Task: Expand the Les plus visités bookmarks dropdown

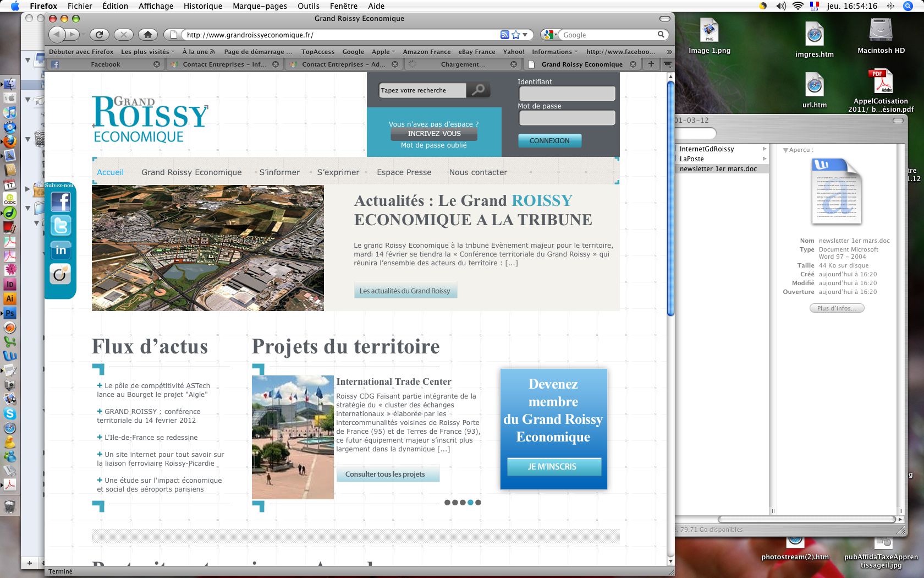Action: pyautogui.click(x=147, y=52)
